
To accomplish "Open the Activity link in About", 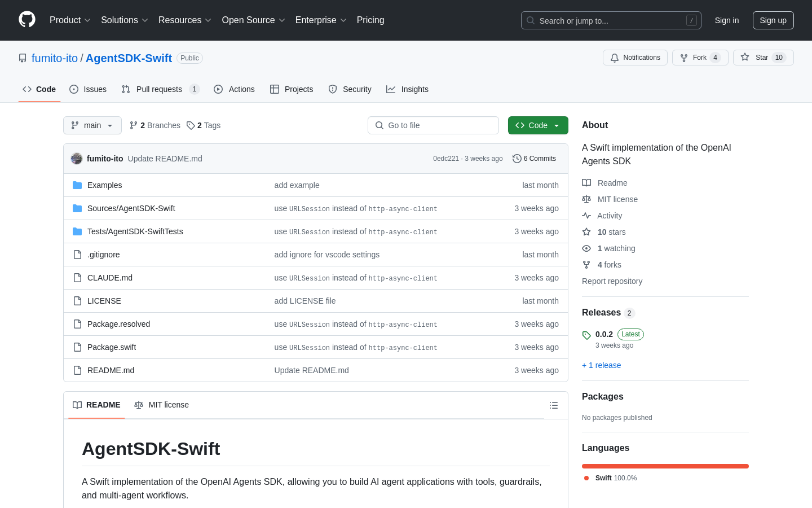I will [x=602, y=216].
